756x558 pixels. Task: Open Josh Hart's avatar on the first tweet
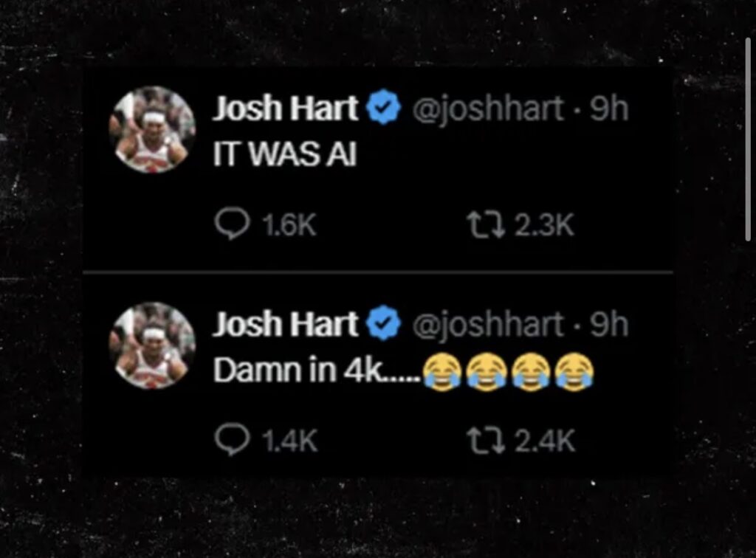152,130
